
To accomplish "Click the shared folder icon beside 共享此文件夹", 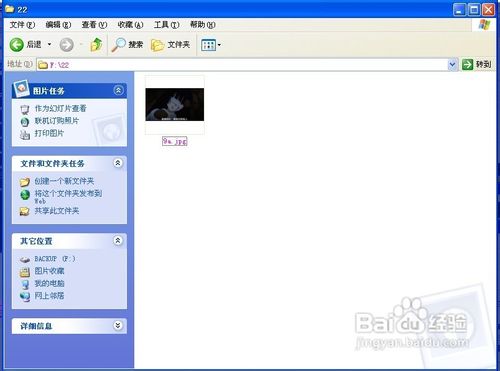I will (25, 211).
